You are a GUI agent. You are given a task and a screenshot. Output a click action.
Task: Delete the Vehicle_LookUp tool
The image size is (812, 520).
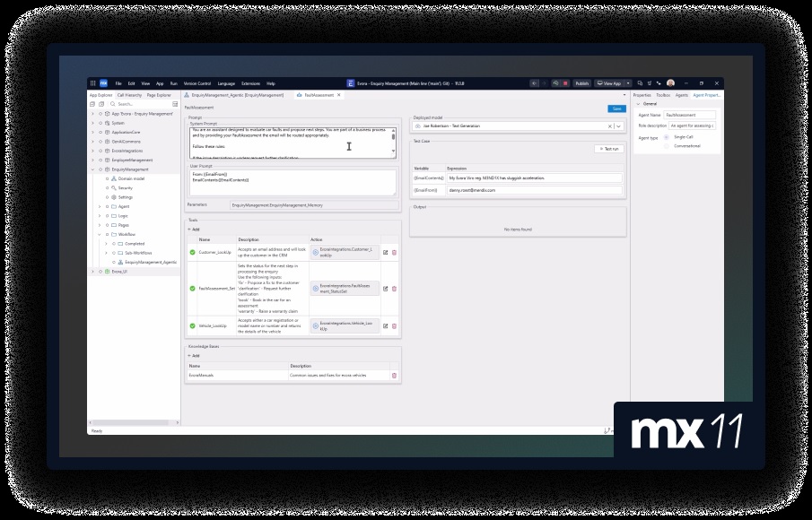pos(394,325)
